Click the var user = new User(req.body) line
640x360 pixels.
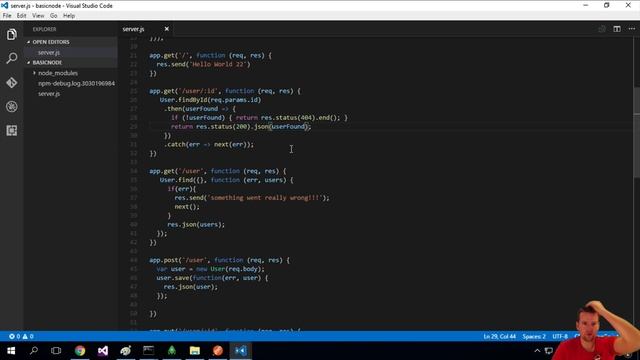[x=211, y=269]
